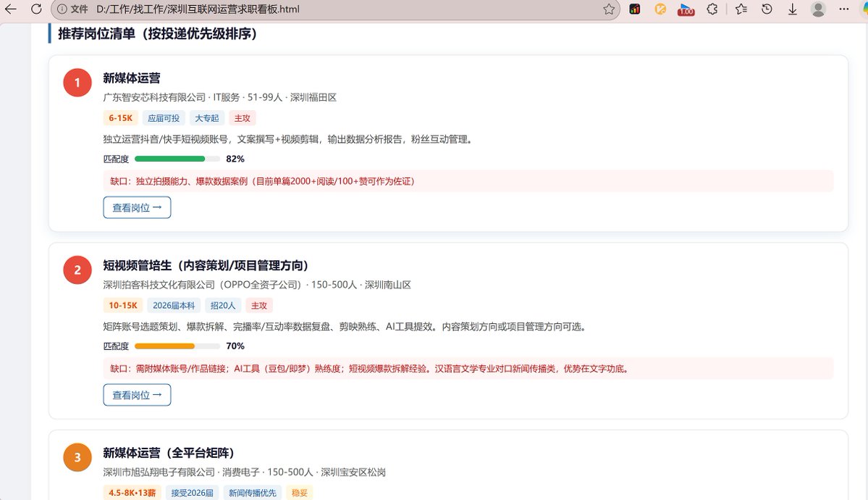Click heading 推荐岗位清单（按投递优先级排序）

158,34
